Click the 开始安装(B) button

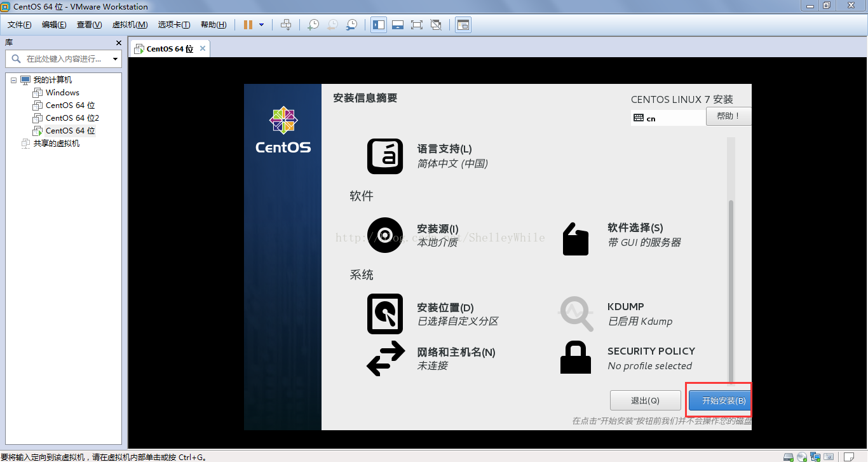[719, 400]
